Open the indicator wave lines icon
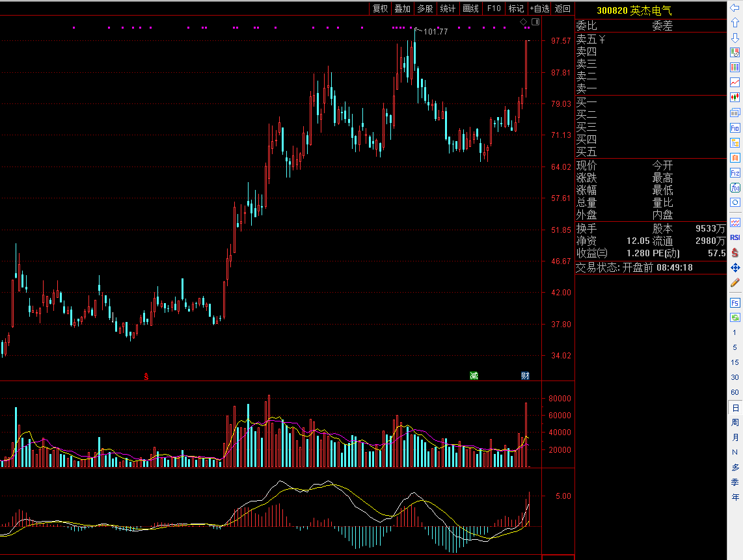 click(x=735, y=222)
